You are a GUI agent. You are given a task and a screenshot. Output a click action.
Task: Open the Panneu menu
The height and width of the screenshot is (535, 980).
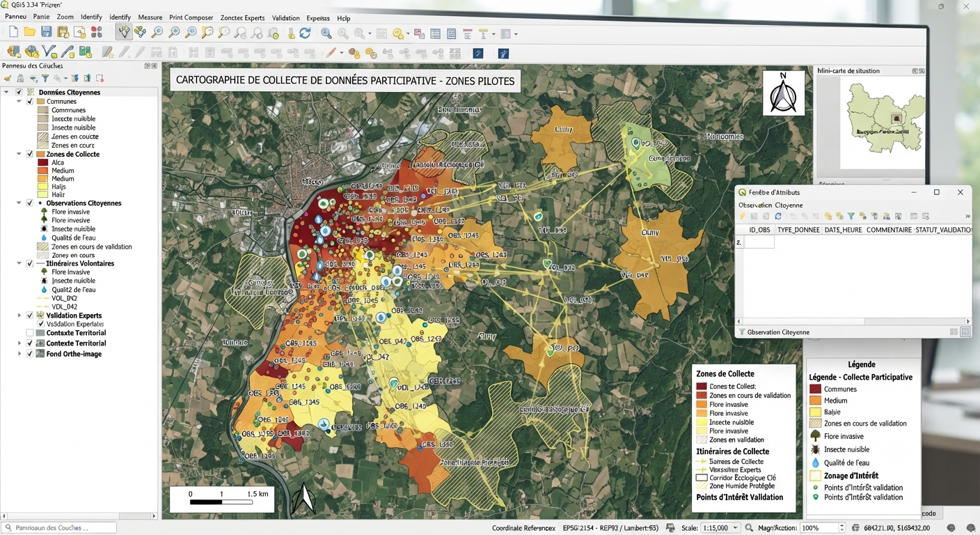coord(15,17)
